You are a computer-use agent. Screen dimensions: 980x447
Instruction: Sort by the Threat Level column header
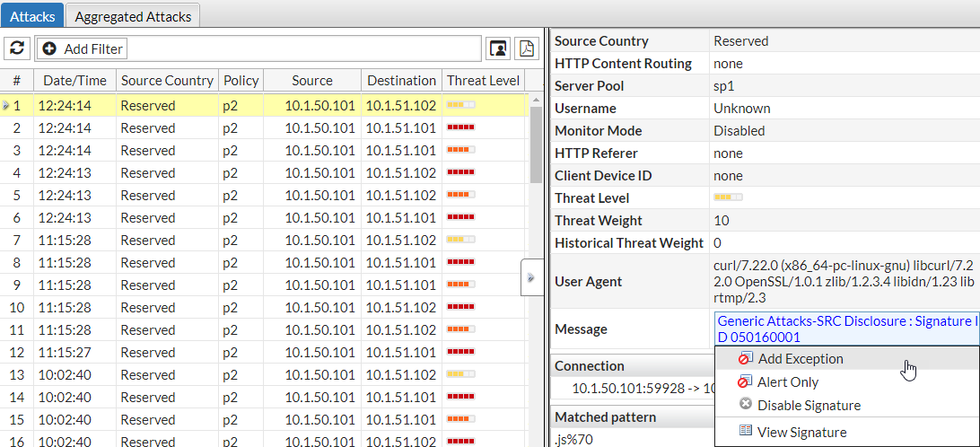[x=483, y=81]
